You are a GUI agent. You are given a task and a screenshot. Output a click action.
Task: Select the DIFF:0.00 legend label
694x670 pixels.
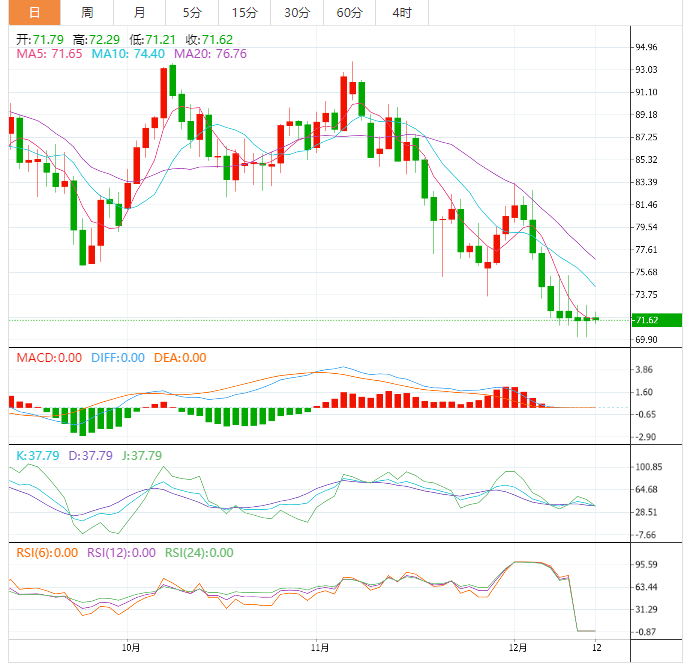(x=116, y=358)
